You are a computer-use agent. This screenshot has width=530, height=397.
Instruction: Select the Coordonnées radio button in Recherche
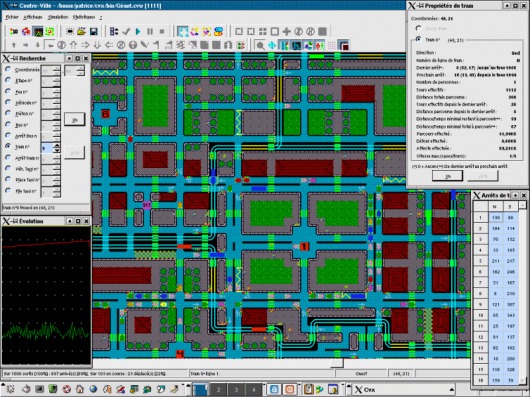tap(8, 69)
